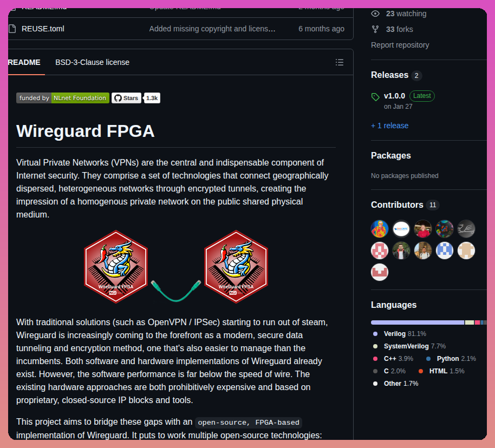
Task: Click the 'No packages published' text
Action: (x=405, y=176)
